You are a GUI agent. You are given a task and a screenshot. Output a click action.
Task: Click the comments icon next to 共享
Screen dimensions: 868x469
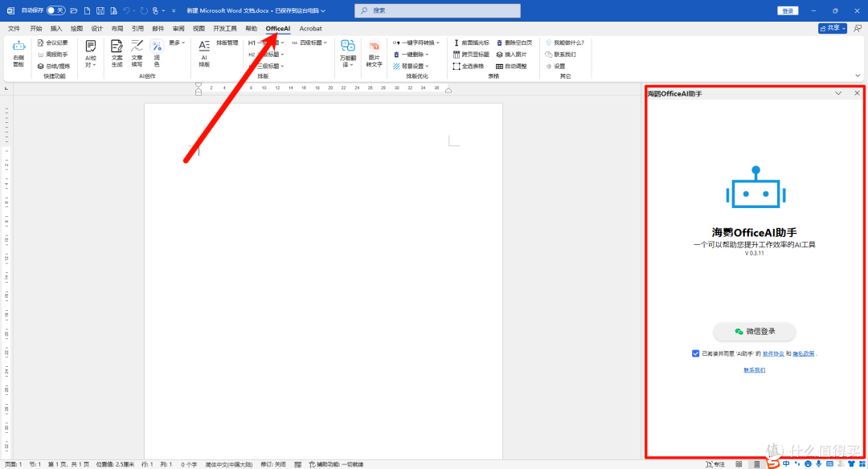pos(857,28)
